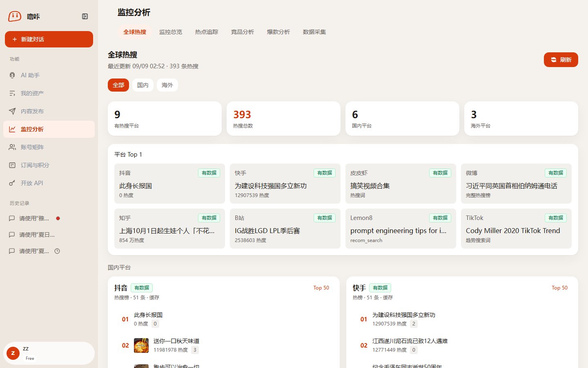Open the 数据采集 tab
Viewport: 588px width, 368px height.
pyautogui.click(x=314, y=32)
